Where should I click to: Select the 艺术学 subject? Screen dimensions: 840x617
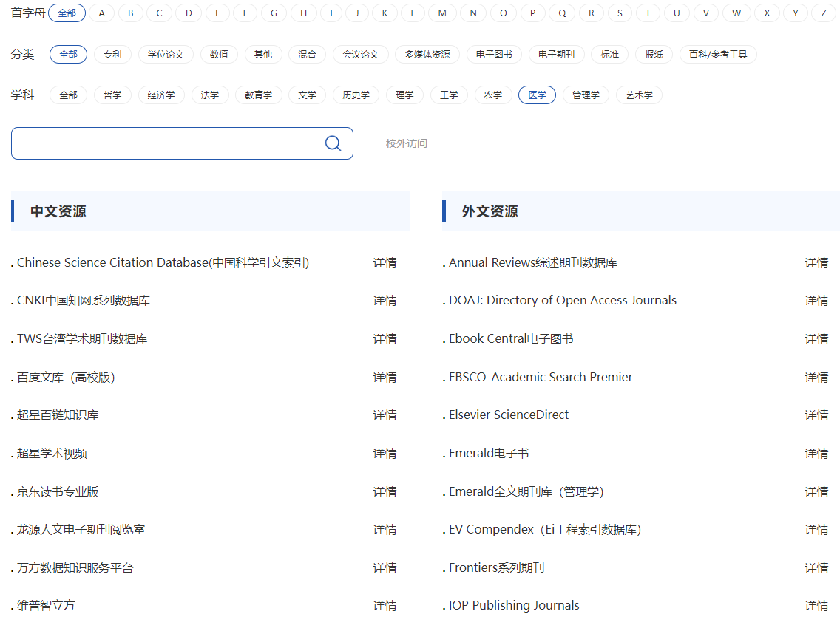pyautogui.click(x=639, y=95)
